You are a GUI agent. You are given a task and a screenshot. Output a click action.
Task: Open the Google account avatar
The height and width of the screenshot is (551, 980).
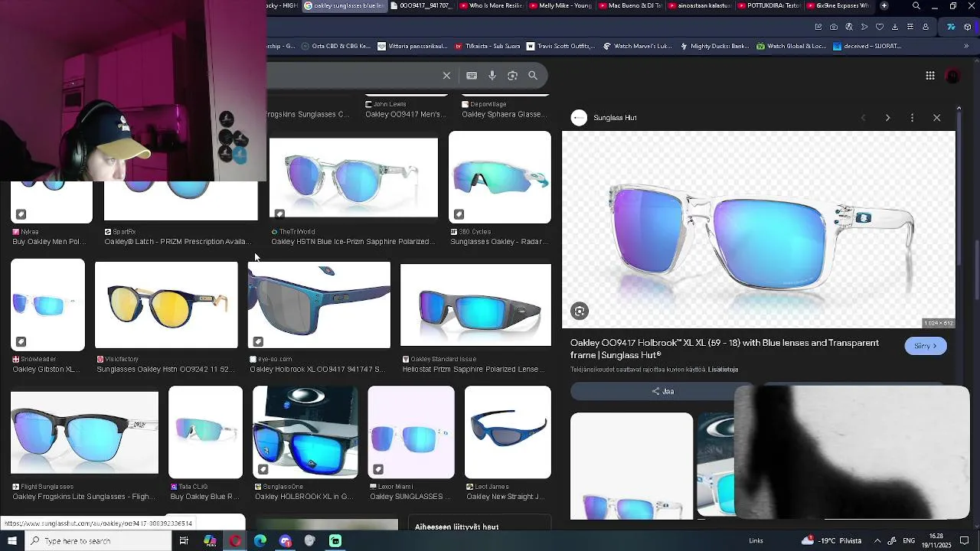tap(953, 76)
